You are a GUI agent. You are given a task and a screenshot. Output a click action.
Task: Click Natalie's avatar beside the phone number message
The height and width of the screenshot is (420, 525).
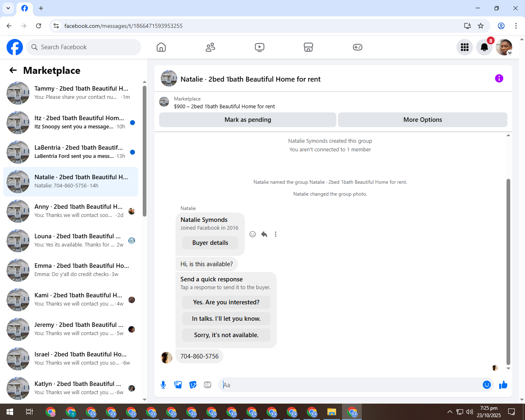coord(167,358)
